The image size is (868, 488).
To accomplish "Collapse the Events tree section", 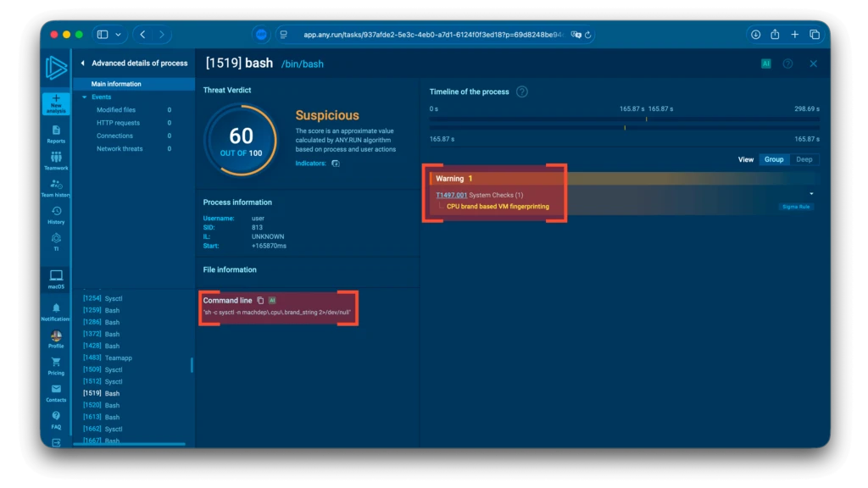I will pyautogui.click(x=85, y=97).
